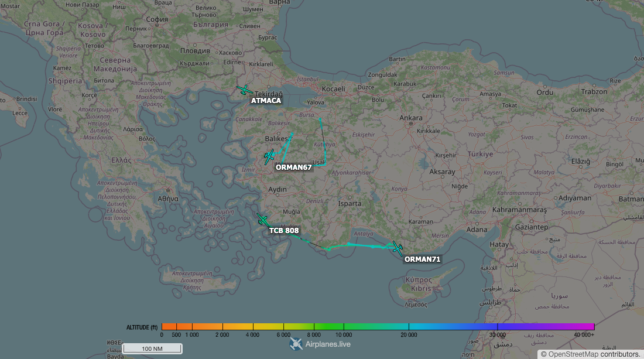
Task: Click the Adana city label
Action: [x=477, y=230]
